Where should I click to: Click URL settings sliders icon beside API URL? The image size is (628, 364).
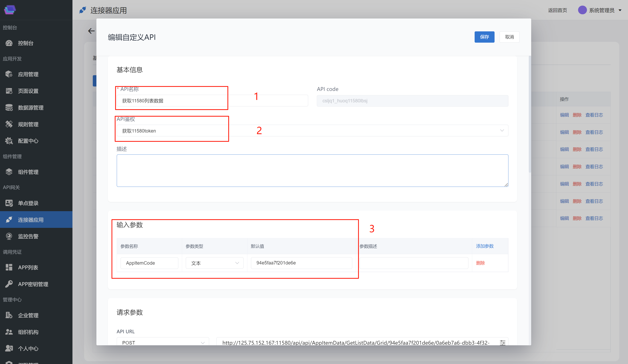click(x=502, y=343)
